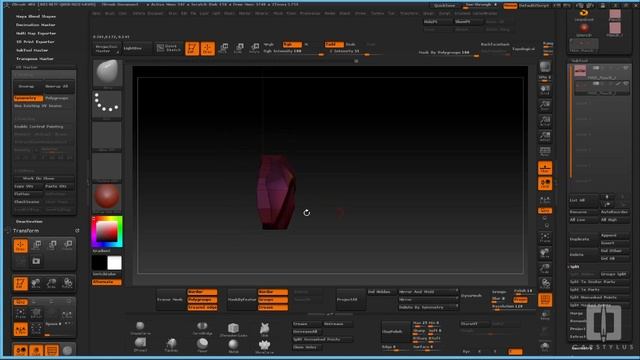Click the Unwrap button in UV Master
Screen dimensions: 640x360
(27, 86)
